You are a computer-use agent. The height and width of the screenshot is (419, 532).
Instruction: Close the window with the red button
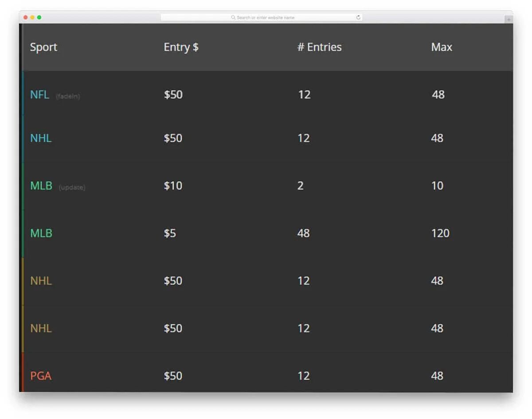coord(26,17)
